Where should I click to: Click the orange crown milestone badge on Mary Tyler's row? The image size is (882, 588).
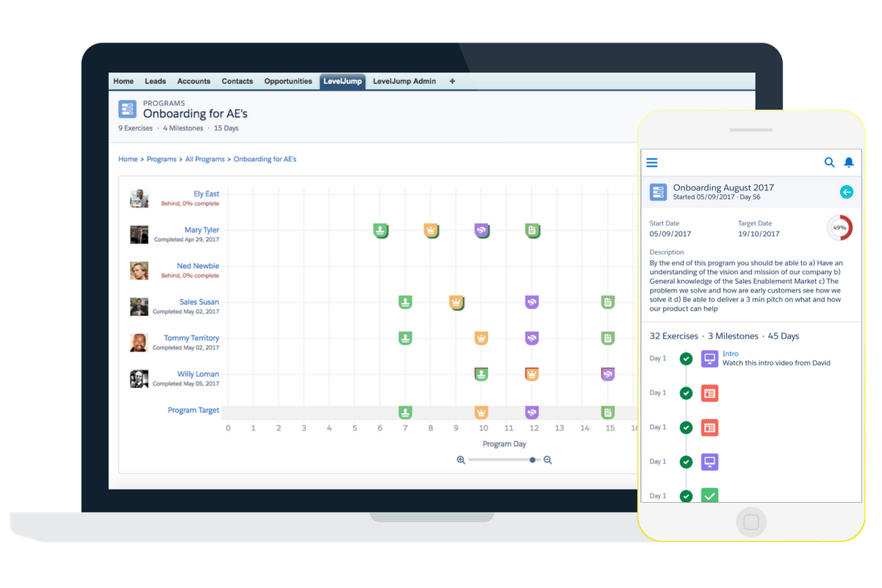(431, 229)
